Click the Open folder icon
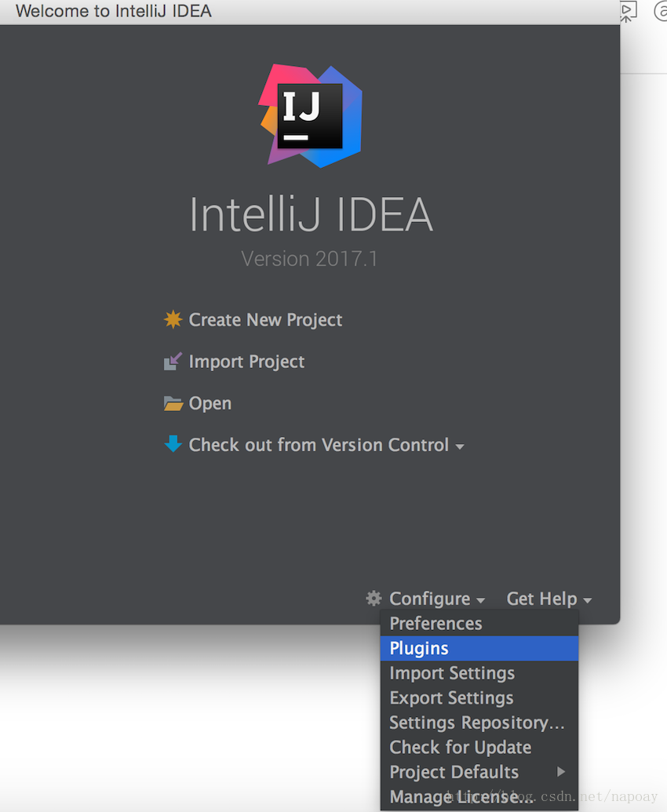The height and width of the screenshot is (812, 667). pyautogui.click(x=173, y=403)
